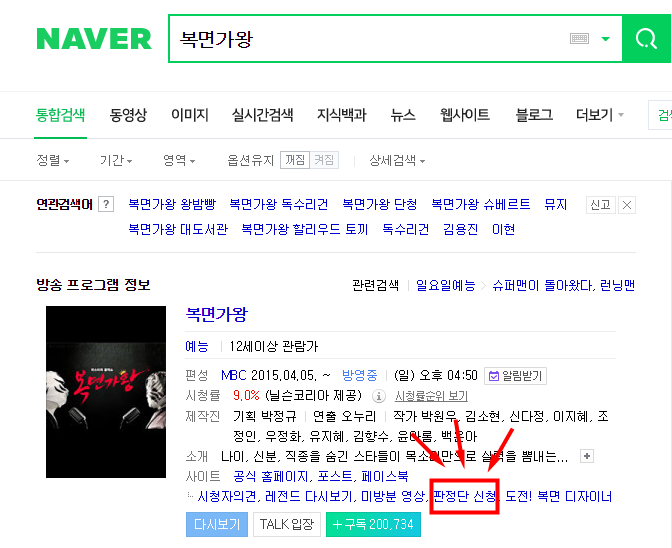Click the MBC broadcaster link

(234, 376)
